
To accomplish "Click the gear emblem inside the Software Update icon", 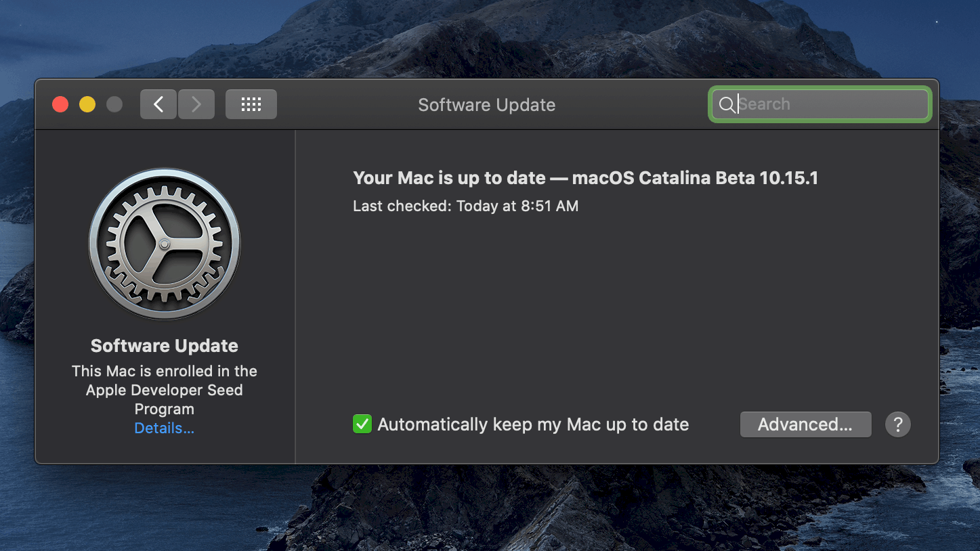I will tap(165, 242).
